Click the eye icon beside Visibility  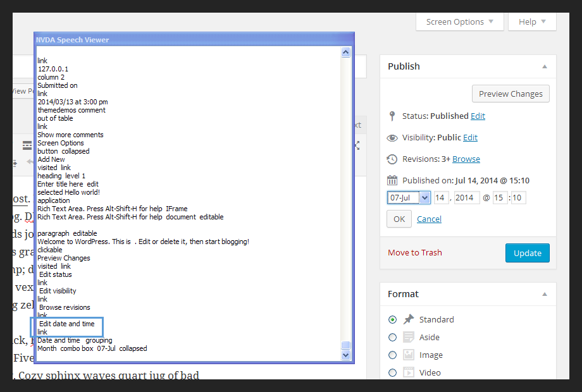(x=392, y=138)
